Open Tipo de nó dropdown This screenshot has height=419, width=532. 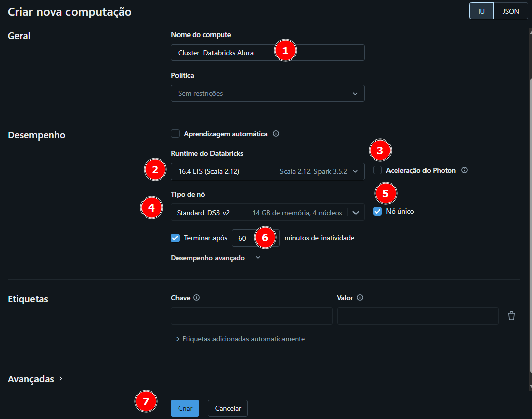pos(268,213)
